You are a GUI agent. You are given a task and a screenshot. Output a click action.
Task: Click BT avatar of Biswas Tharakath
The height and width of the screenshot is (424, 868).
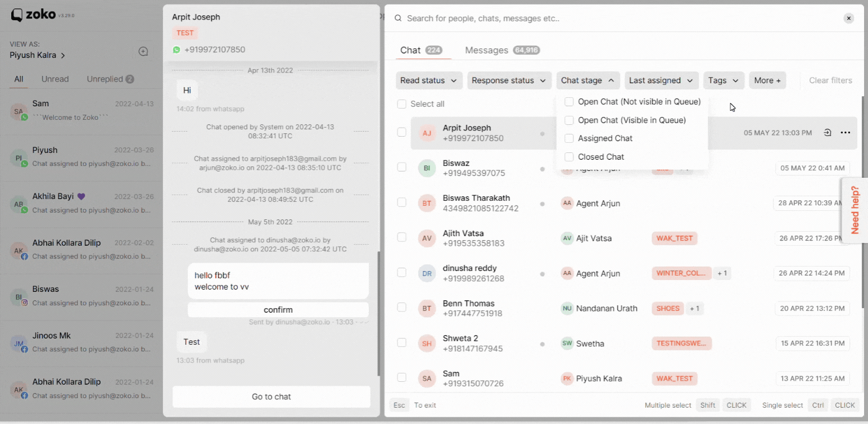(x=427, y=203)
